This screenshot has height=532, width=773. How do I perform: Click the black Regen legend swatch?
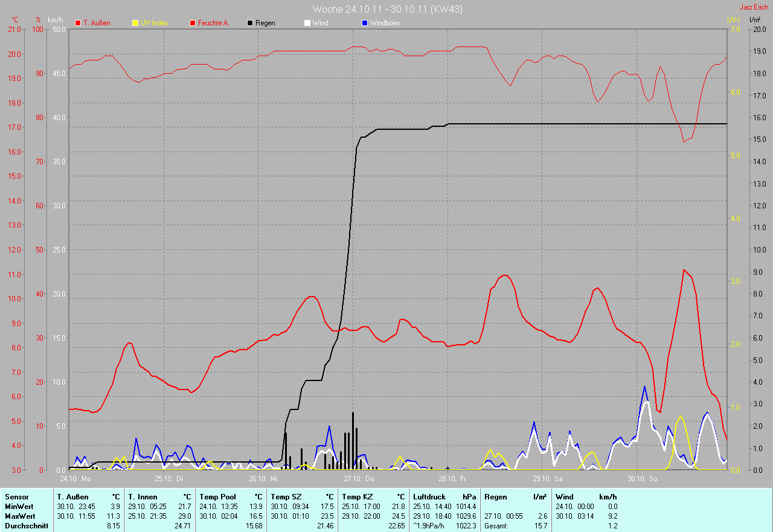250,23
